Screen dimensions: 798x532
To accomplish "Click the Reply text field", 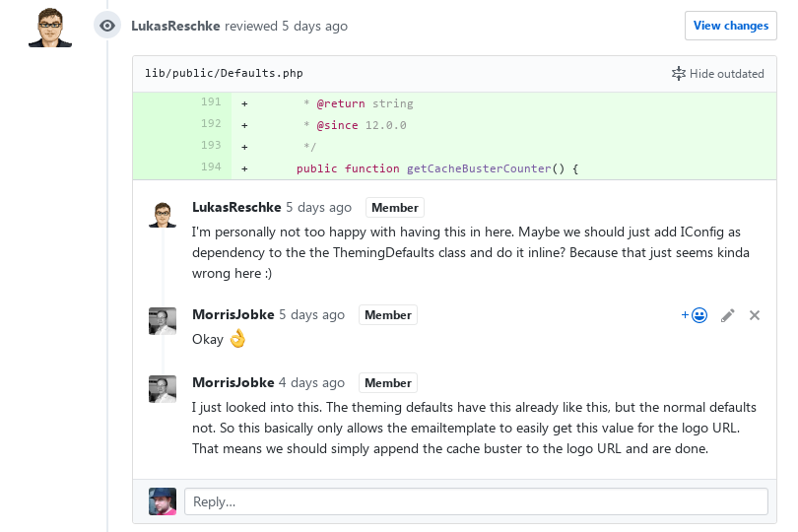I will pyautogui.click(x=476, y=501).
